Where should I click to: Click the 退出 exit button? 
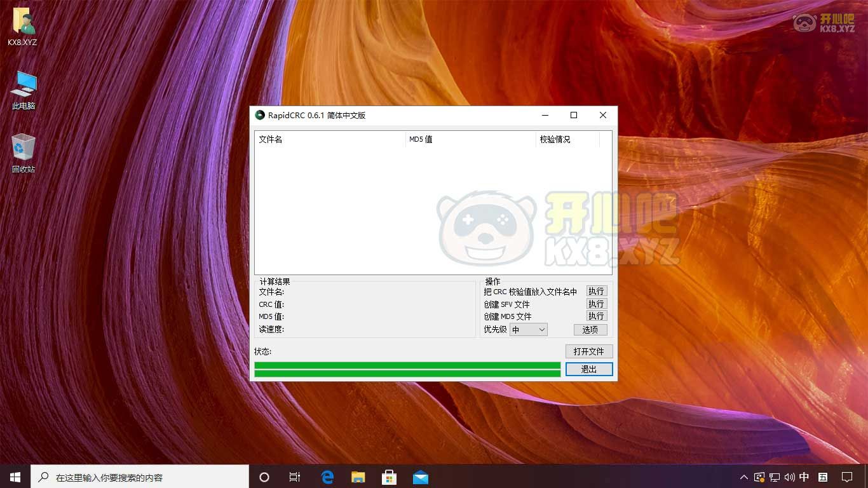coord(589,369)
